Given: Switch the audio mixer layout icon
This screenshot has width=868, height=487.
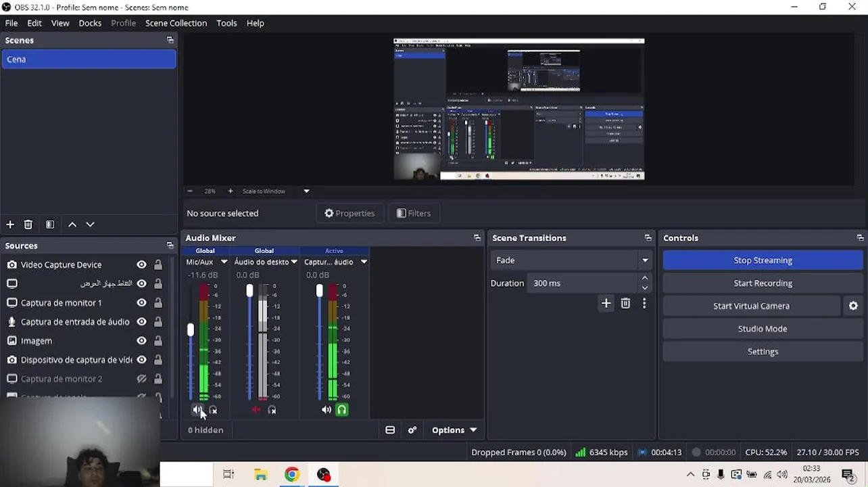Looking at the screenshot, I should [390, 430].
